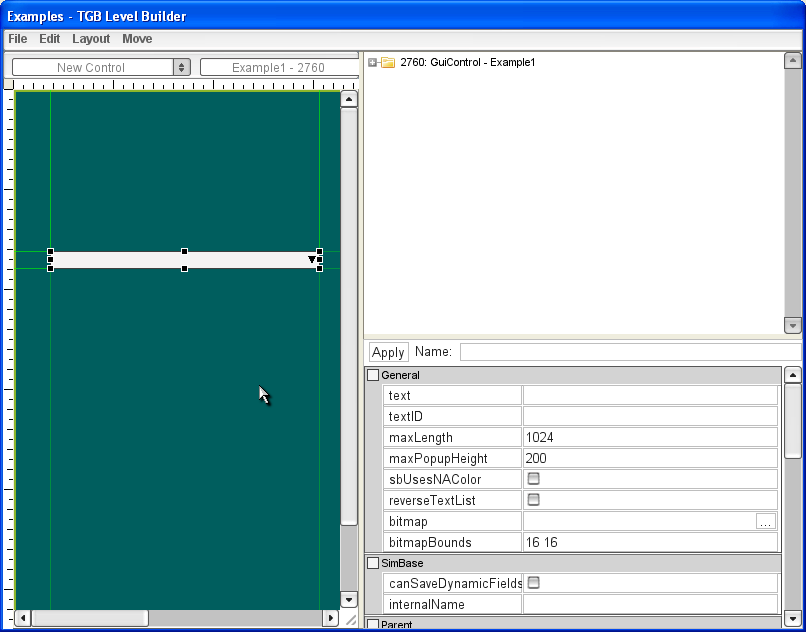Click the folder icon of GuiControl Example1
Screen dimensions: 806x632
pos(388,62)
